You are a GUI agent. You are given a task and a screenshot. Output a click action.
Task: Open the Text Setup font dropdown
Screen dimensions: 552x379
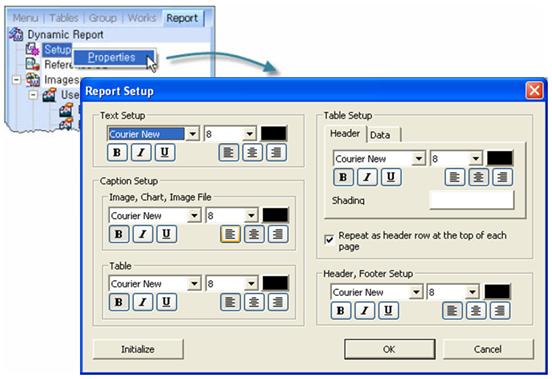[x=193, y=134]
